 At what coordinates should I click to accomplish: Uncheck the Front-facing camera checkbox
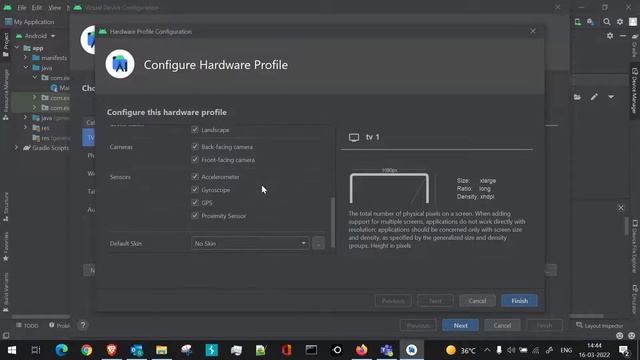[195, 160]
